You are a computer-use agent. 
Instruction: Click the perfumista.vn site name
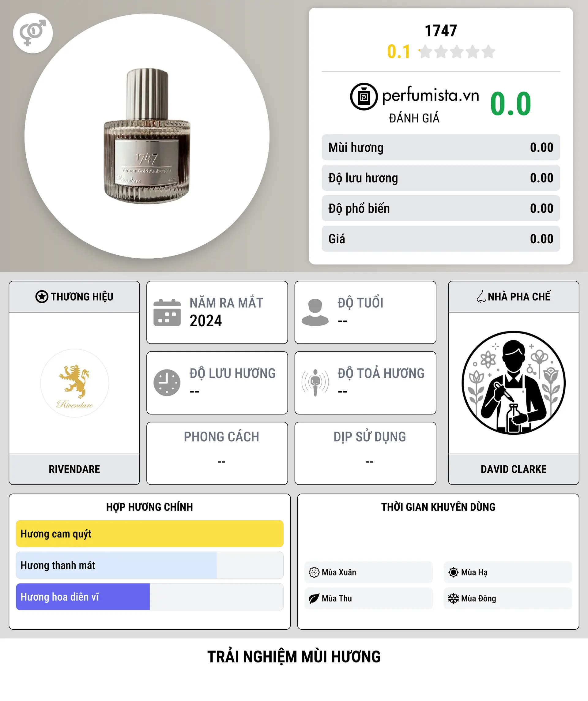pos(431,96)
